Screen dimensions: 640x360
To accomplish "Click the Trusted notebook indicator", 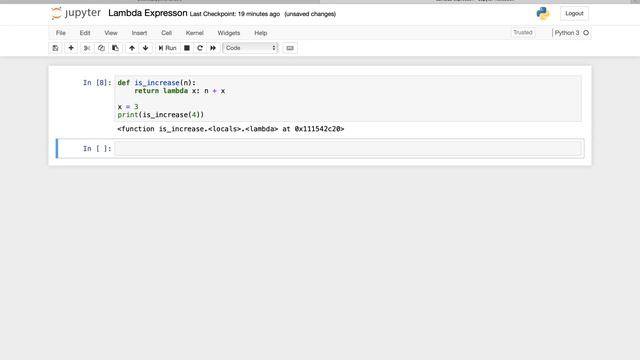I will (523, 33).
